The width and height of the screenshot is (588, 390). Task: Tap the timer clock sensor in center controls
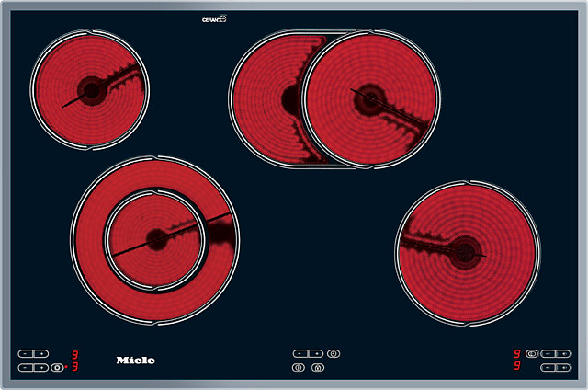pos(334,353)
